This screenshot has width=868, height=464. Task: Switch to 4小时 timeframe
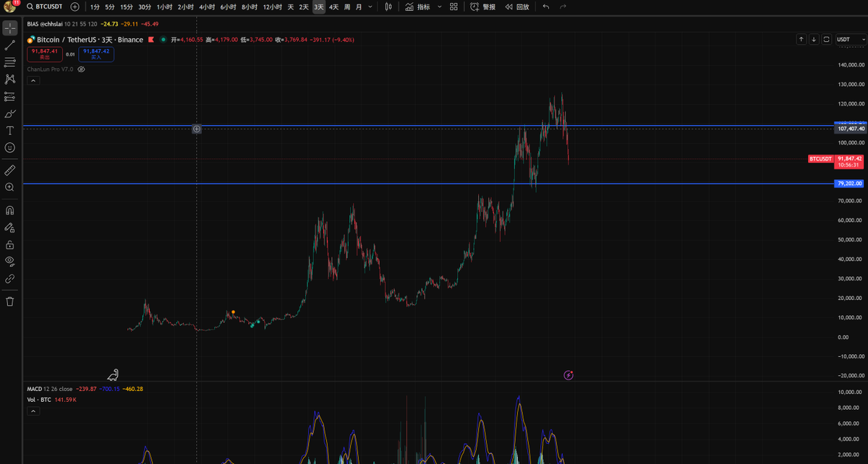[x=207, y=7]
